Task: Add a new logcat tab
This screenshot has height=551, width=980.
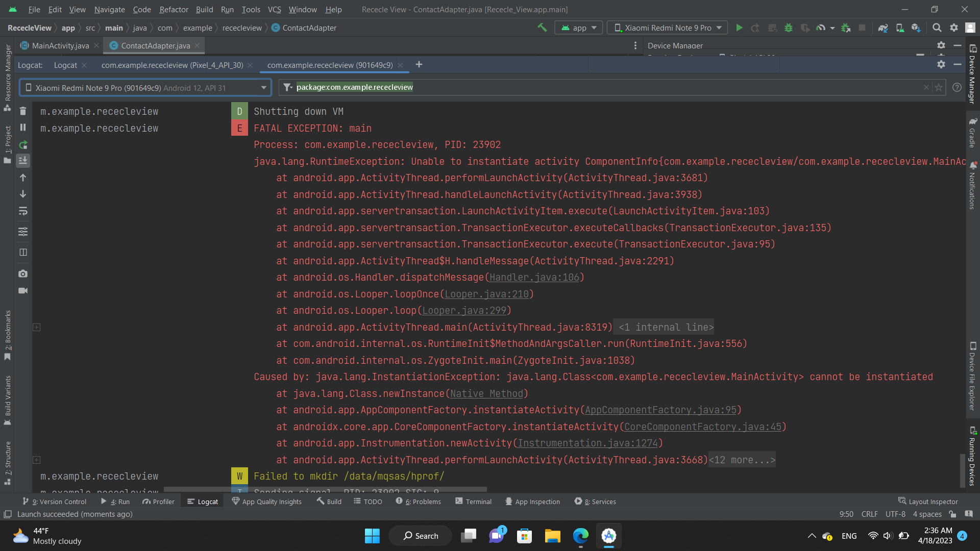Action: (419, 64)
